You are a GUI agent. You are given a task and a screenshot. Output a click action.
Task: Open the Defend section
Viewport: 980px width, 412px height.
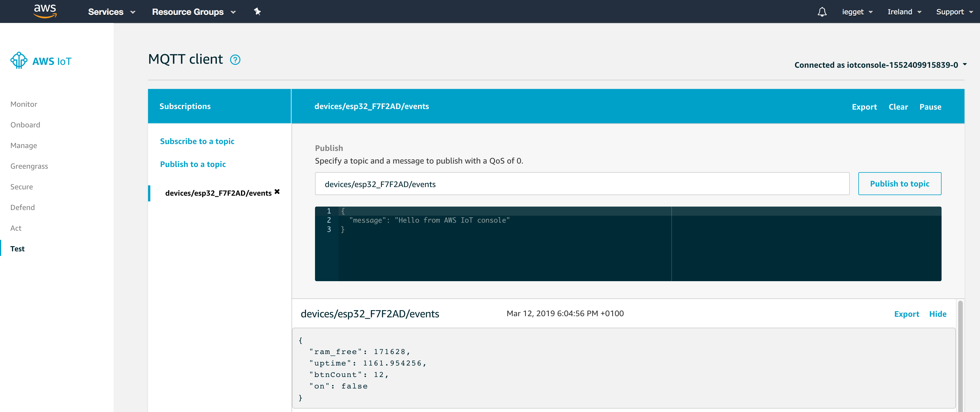[22, 207]
